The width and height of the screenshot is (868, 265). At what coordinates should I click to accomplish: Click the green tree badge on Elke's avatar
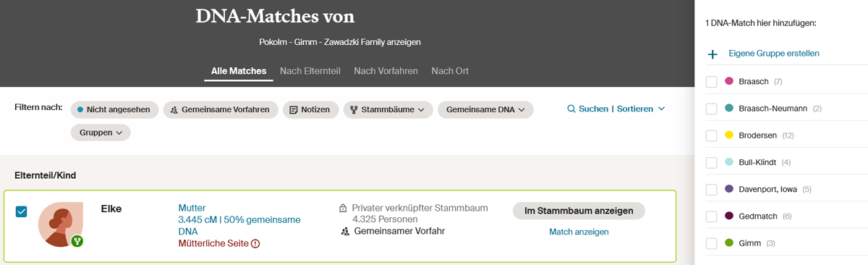tap(77, 240)
